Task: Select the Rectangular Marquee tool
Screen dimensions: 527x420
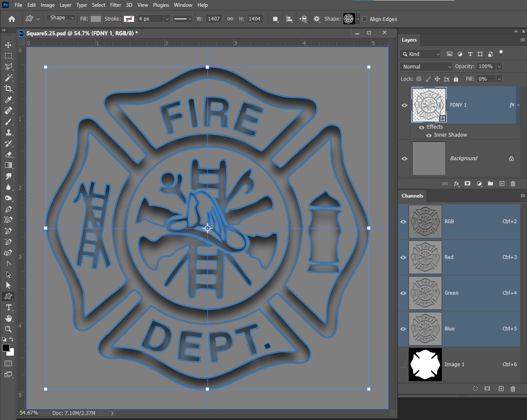Action: pyautogui.click(x=8, y=56)
